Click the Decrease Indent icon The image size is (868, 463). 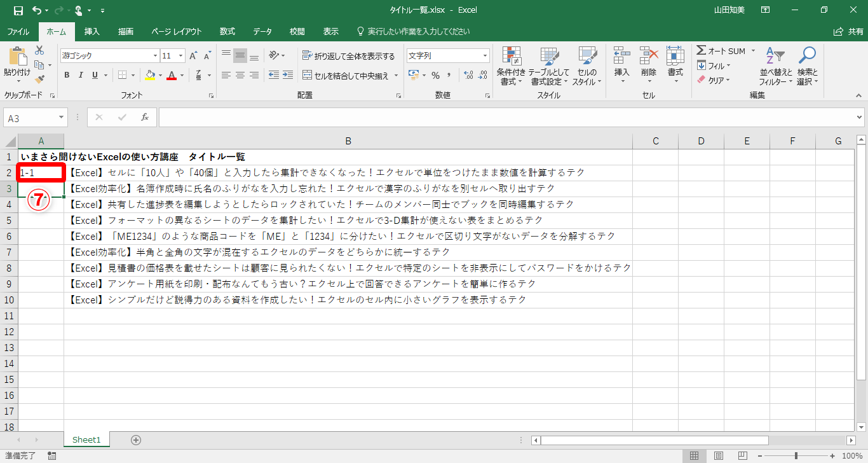tap(273, 75)
